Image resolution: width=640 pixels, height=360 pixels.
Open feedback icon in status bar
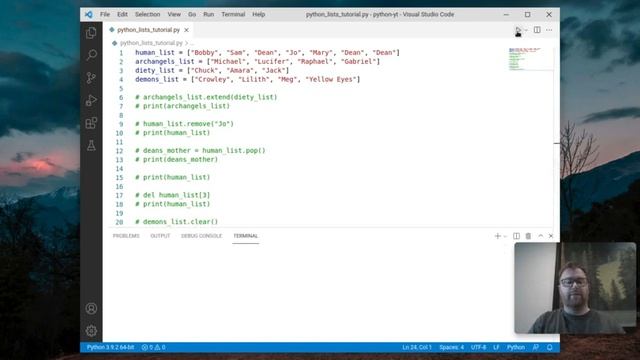tap(536, 347)
